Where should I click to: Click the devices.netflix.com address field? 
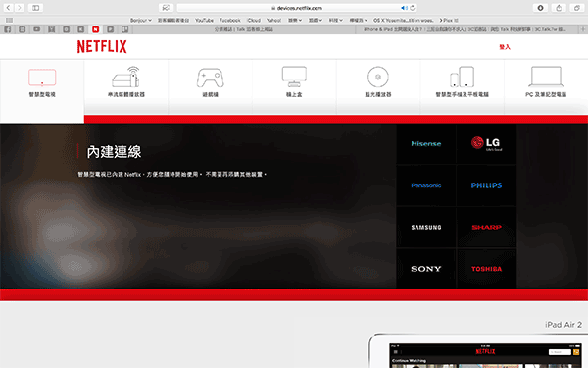click(x=296, y=8)
